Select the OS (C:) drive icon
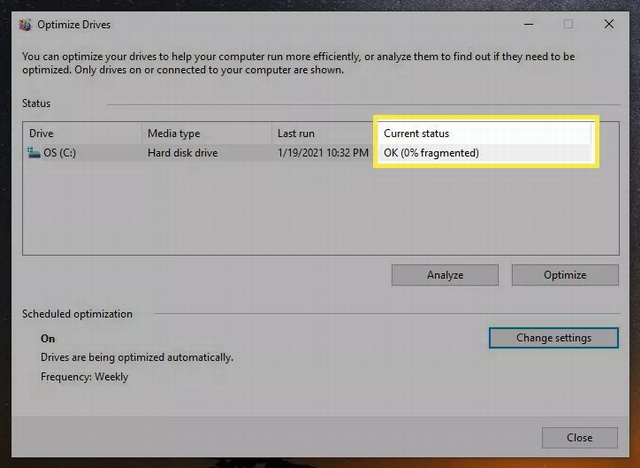Screen dimensions: 640x468 pos(33,153)
